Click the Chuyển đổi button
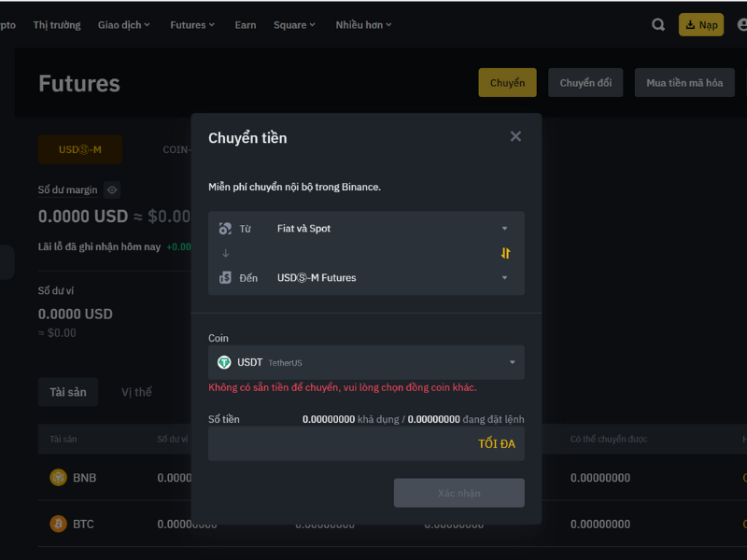The image size is (747, 560). point(585,83)
